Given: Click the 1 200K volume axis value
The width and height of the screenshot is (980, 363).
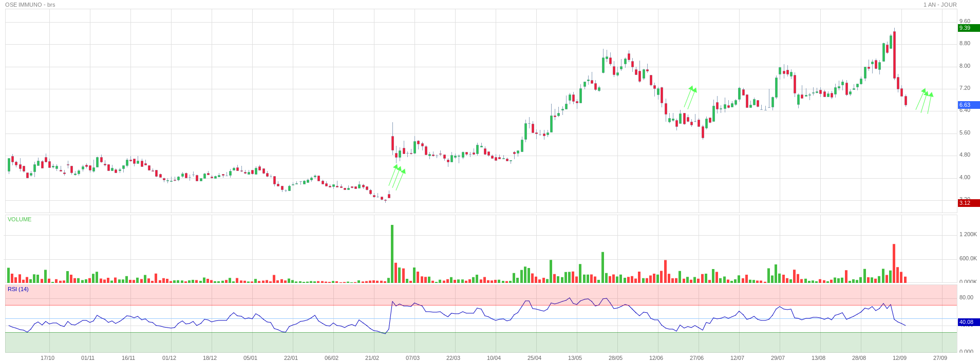Looking at the screenshot, I should click(968, 235).
